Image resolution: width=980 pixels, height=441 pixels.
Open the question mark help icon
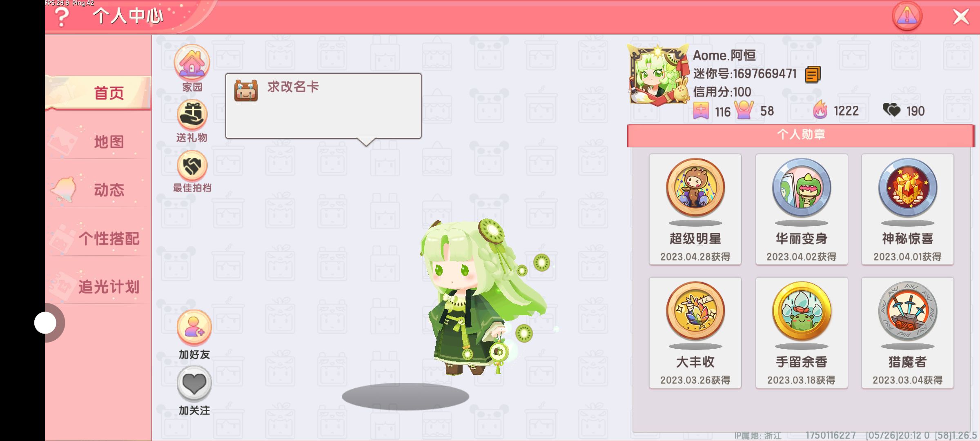(62, 17)
